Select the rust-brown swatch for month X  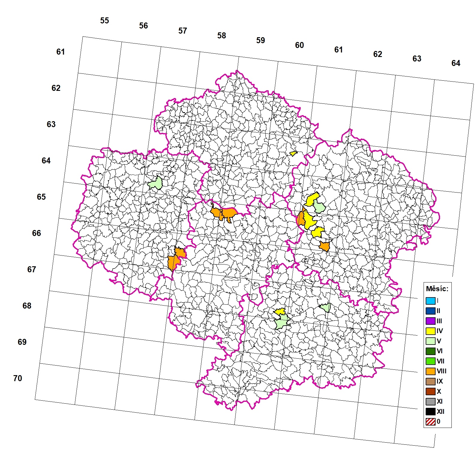430,391
